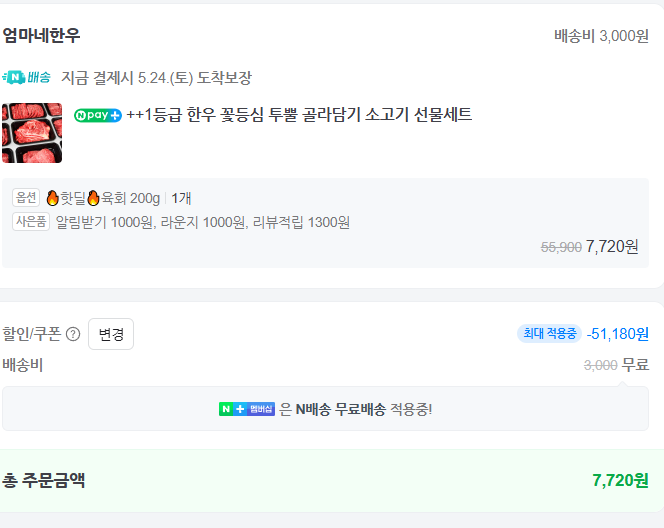Click the 변경 button for coupons
The image size is (664, 528).
click(111, 334)
